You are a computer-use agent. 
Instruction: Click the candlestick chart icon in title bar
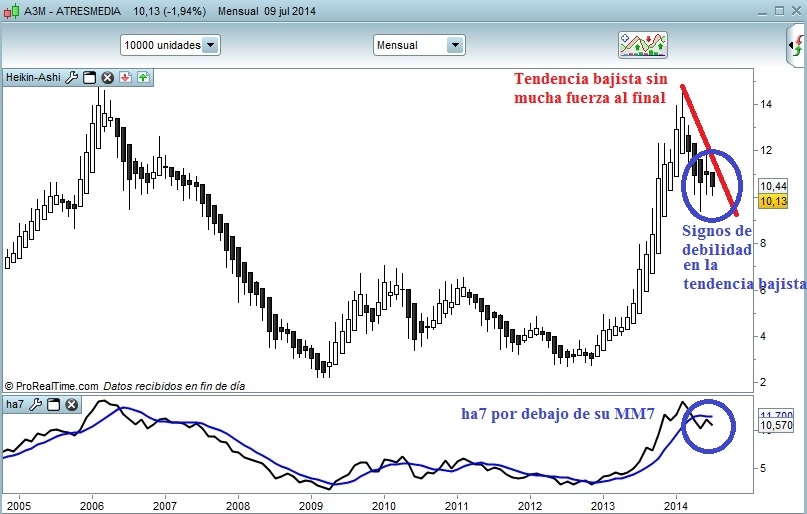pyautogui.click(x=11, y=11)
